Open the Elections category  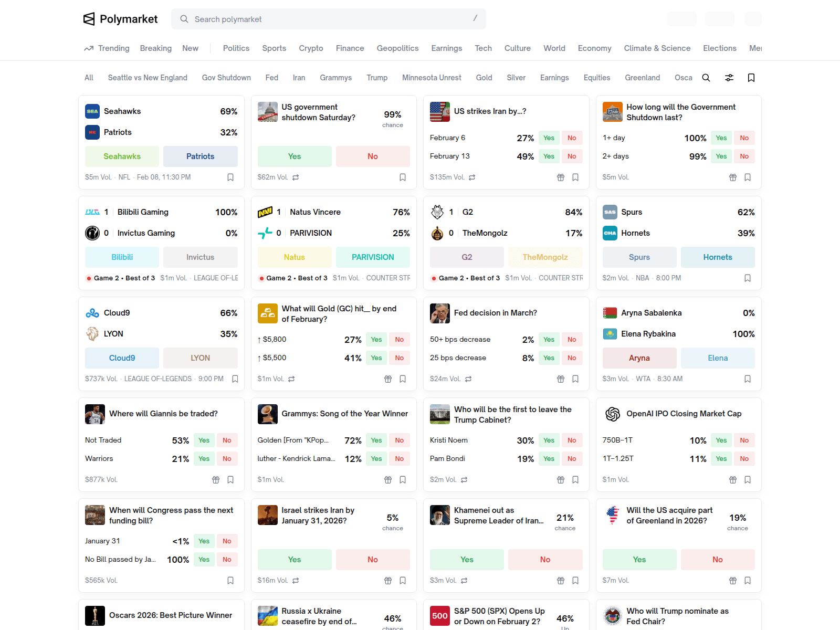tap(719, 48)
